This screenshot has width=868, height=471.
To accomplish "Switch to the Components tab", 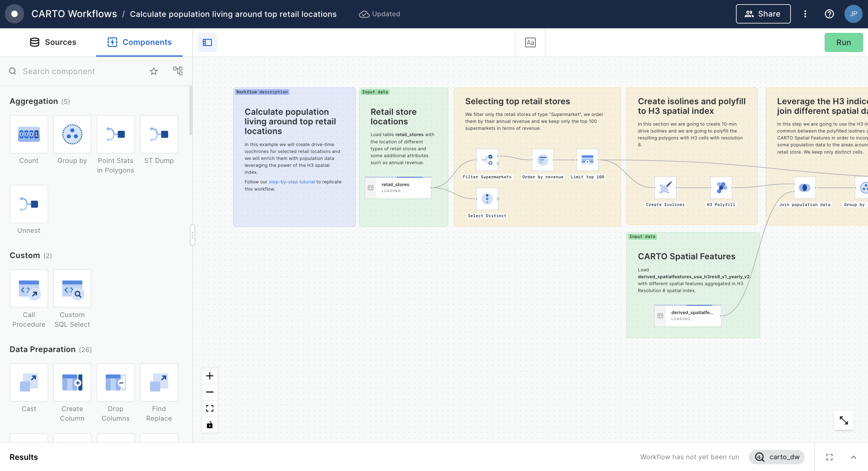I will click(139, 42).
